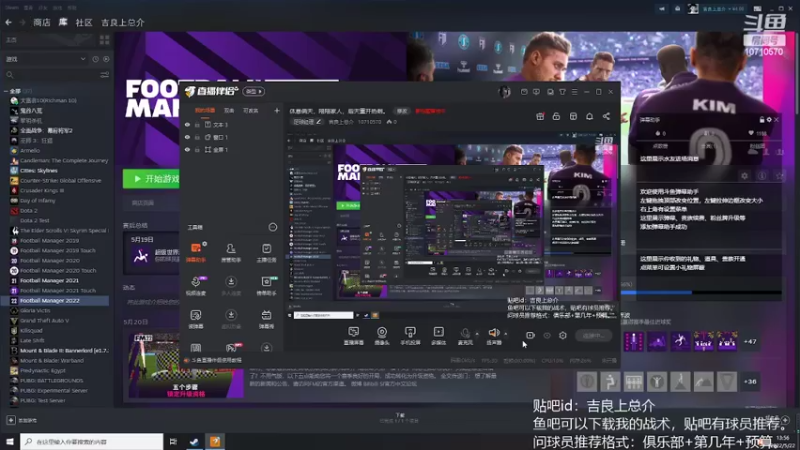Open streaming settings gear in bottom bar
Viewport: 800px width, 450px height.
tap(563, 335)
